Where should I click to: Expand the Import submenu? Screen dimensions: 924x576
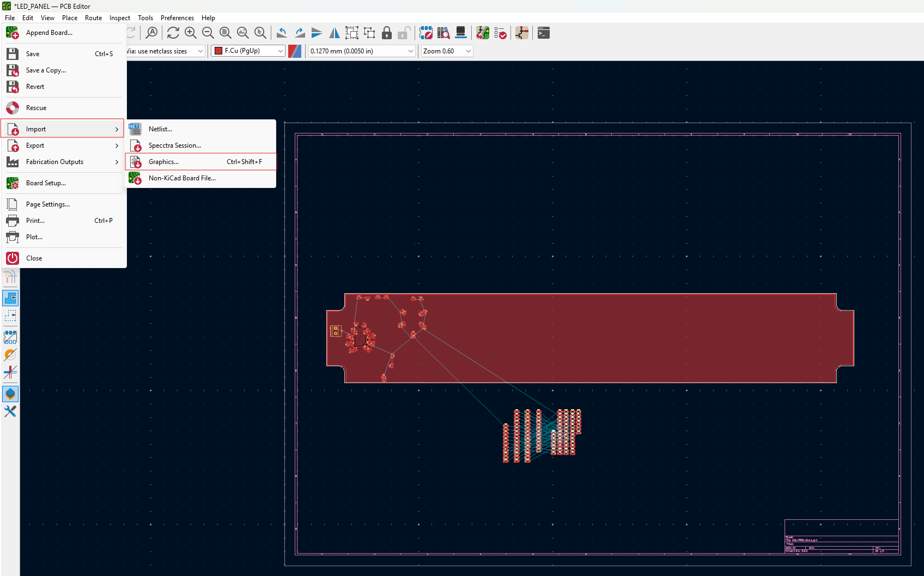(x=63, y=129)
